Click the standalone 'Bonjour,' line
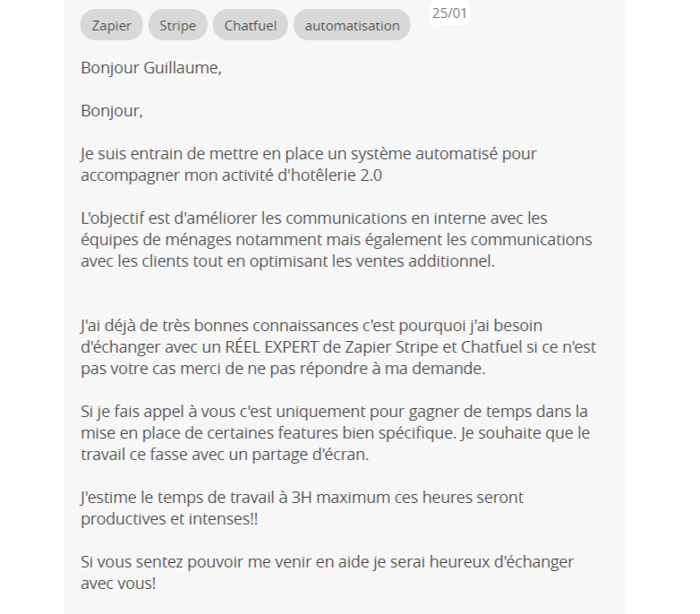 pos(112,111)
